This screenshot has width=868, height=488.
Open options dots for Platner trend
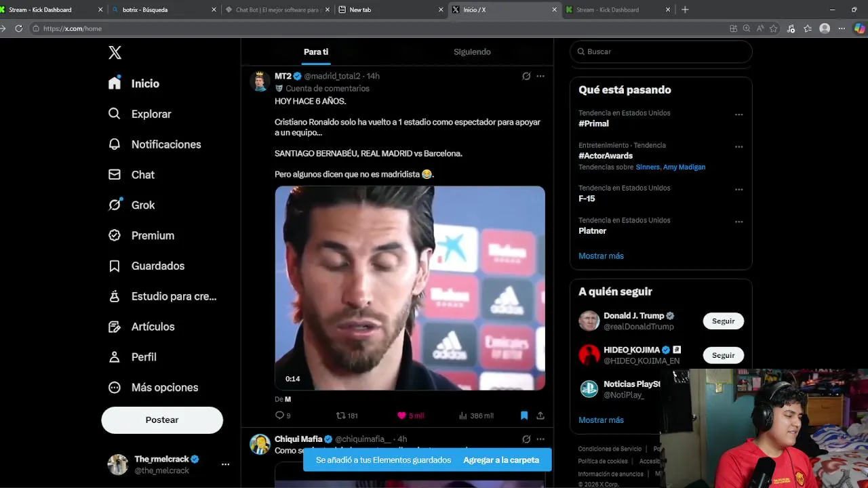click(738, 222)
